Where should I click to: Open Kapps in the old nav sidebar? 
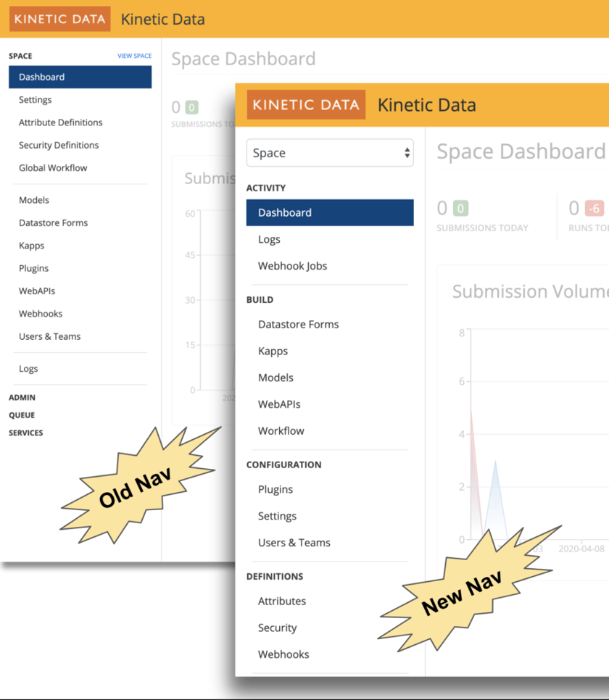[32, 246]
